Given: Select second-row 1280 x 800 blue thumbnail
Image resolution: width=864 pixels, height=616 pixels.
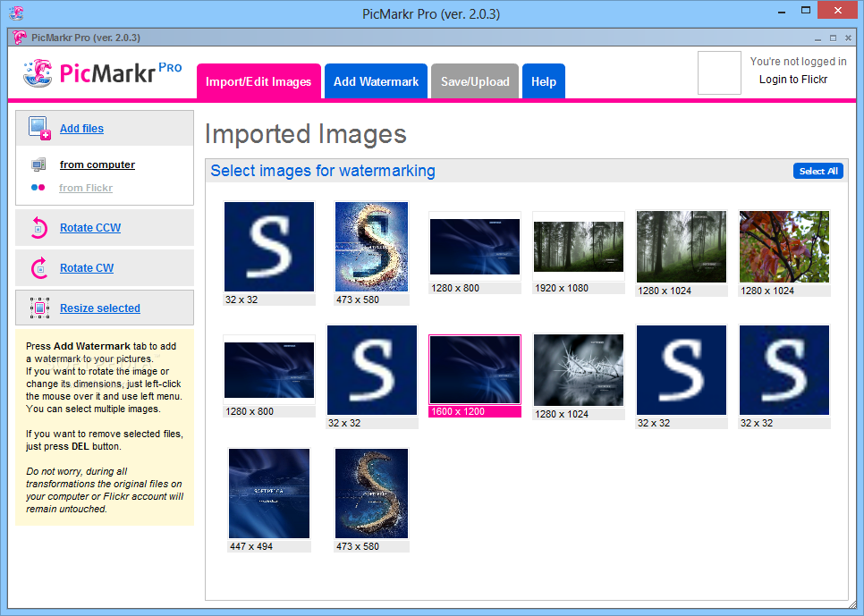Looking at the screenshot, I should point(269,370).
